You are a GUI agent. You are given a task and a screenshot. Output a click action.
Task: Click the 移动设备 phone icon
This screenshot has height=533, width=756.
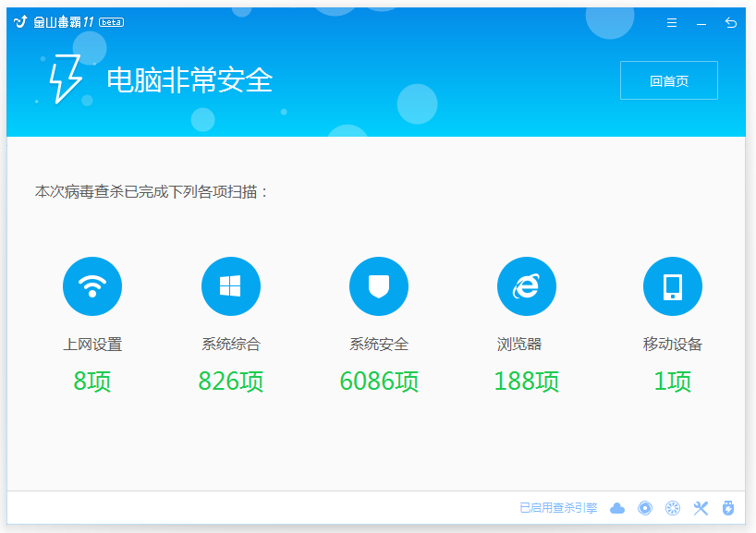pyautogui.click(x=673, y=286)
